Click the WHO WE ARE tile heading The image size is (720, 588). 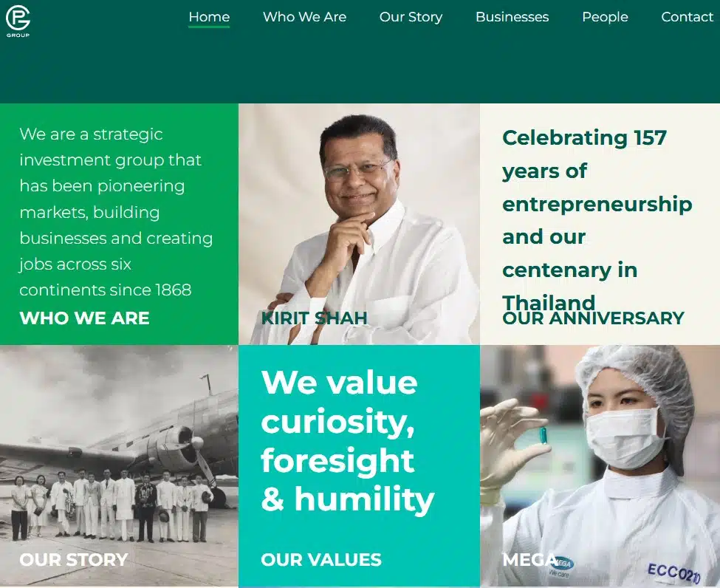click(x=84, y=318)
